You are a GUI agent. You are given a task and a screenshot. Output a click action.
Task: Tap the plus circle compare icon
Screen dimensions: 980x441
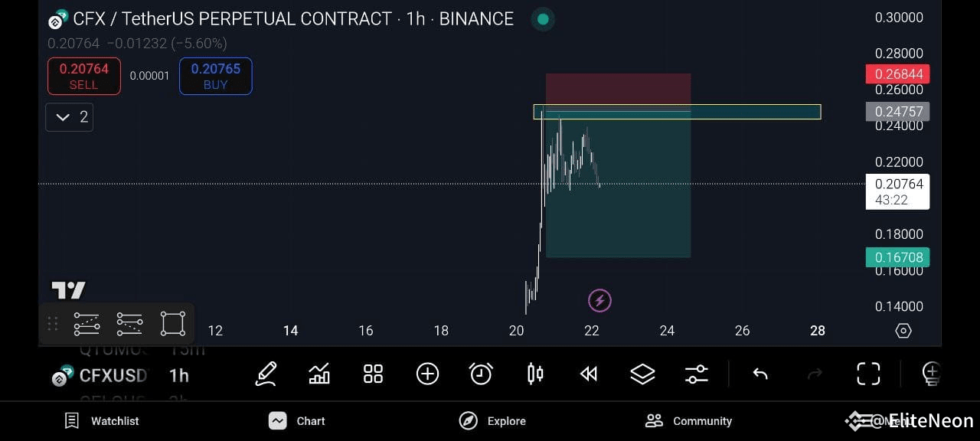tap(427, 374)
